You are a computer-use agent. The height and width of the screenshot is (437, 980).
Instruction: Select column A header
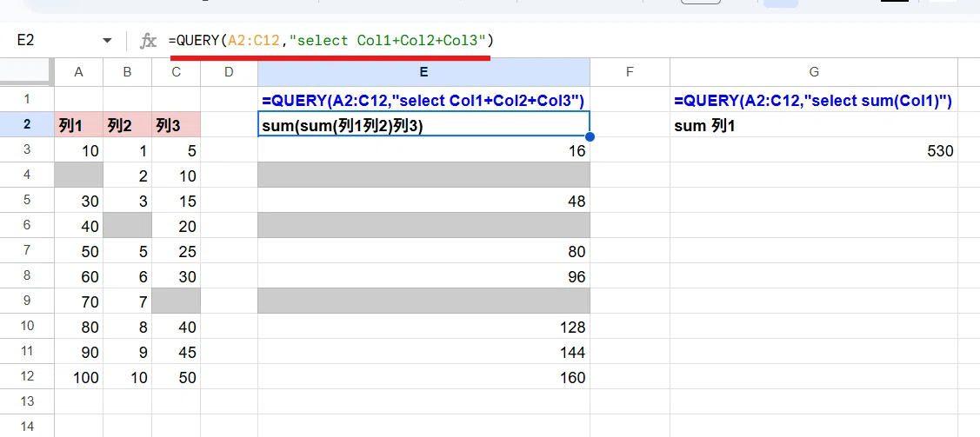coord(79,72)
